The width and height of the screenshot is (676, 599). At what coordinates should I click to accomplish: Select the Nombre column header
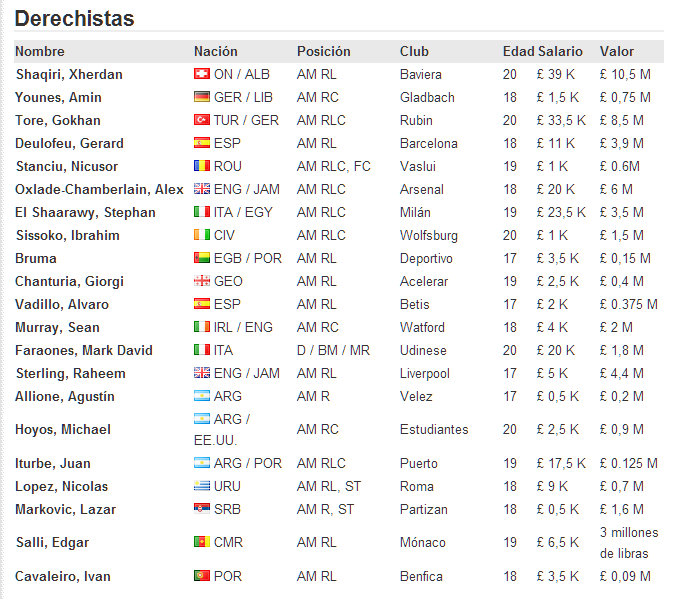40,51
